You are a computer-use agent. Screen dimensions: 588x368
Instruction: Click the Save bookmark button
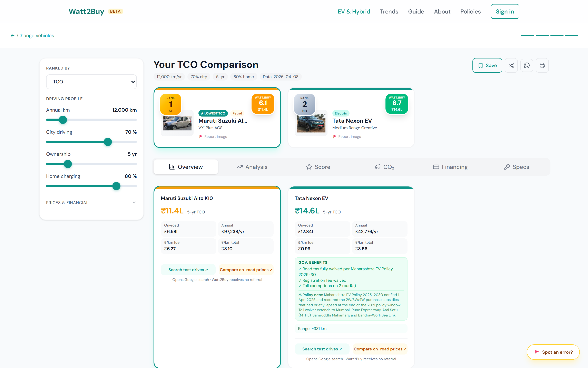pos(487,65)
